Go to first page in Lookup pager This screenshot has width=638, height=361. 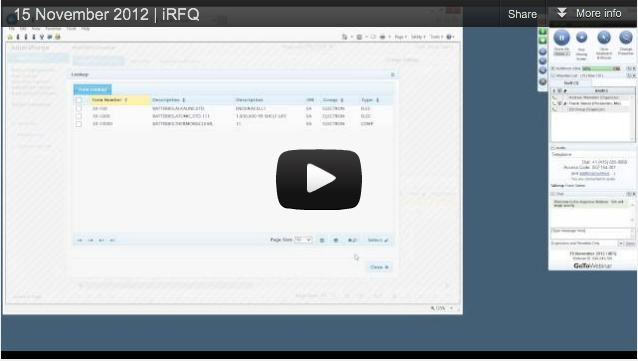click(80, 240)
